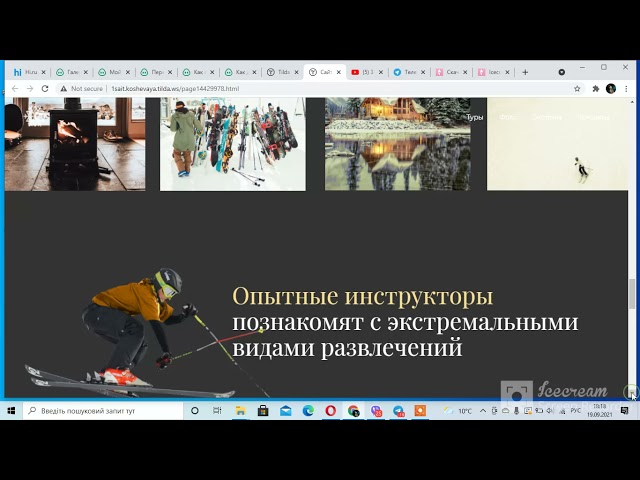The height and width of the screenshot is (480, 640).
Task: Click the Windows taskbar search box
Action: coord(102,411)
